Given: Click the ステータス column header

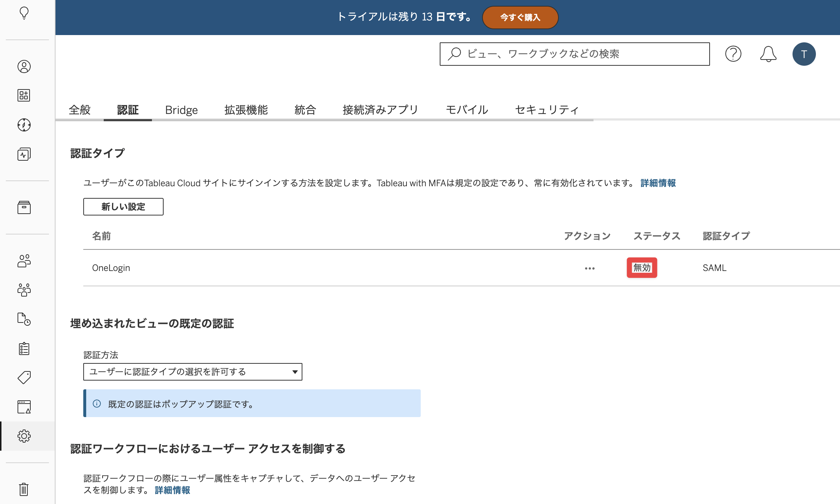Looking at the screenshot, I should tap(657, 236).
